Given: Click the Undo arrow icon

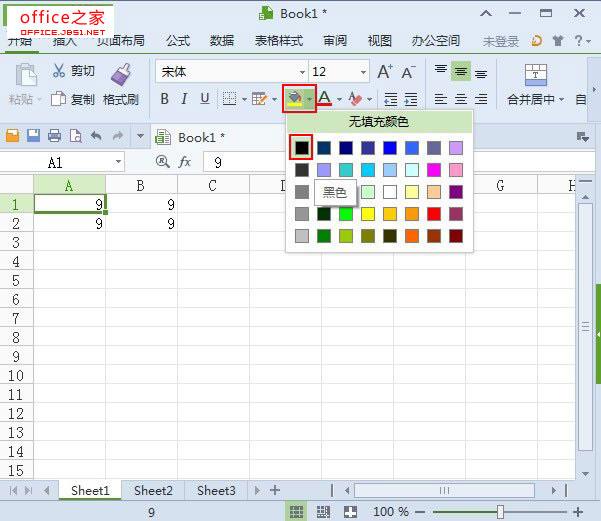Looking at the screenshot, I should pyautogui.click(x=96, y=136).
